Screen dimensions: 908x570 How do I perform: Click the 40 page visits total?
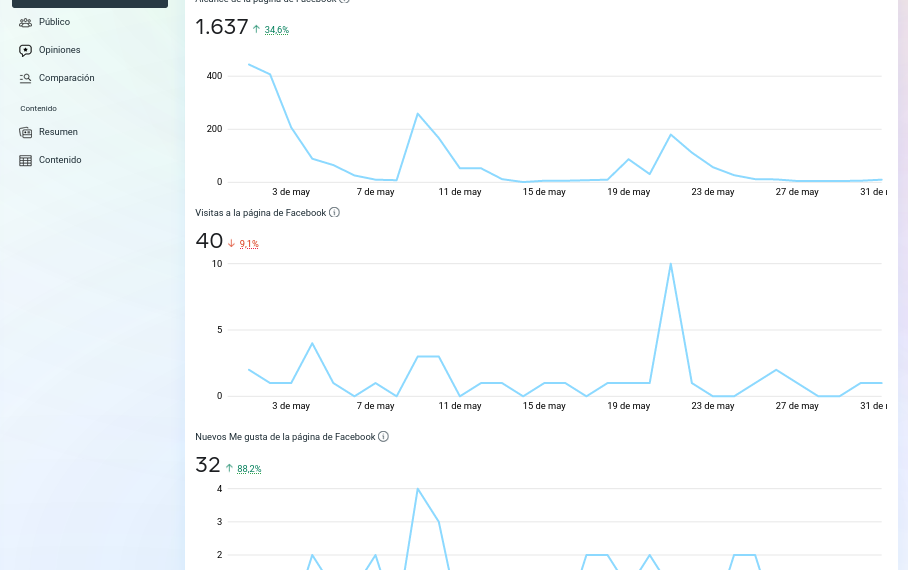(209, 241)
